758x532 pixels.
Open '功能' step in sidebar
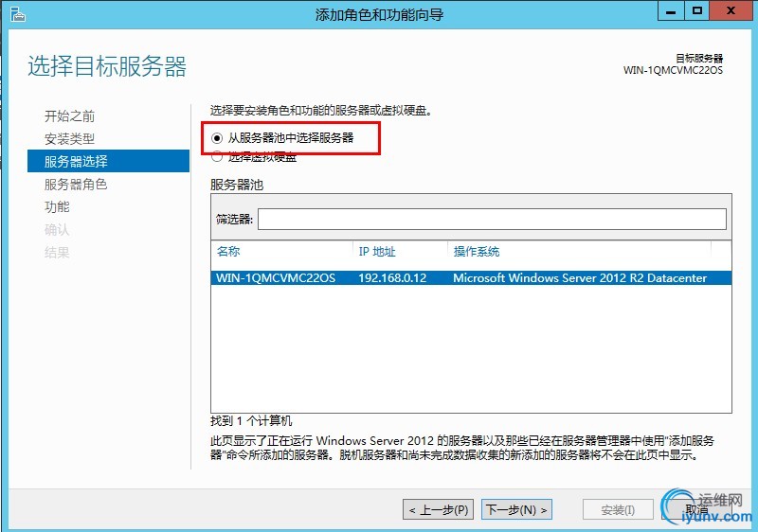pos(57,206)
